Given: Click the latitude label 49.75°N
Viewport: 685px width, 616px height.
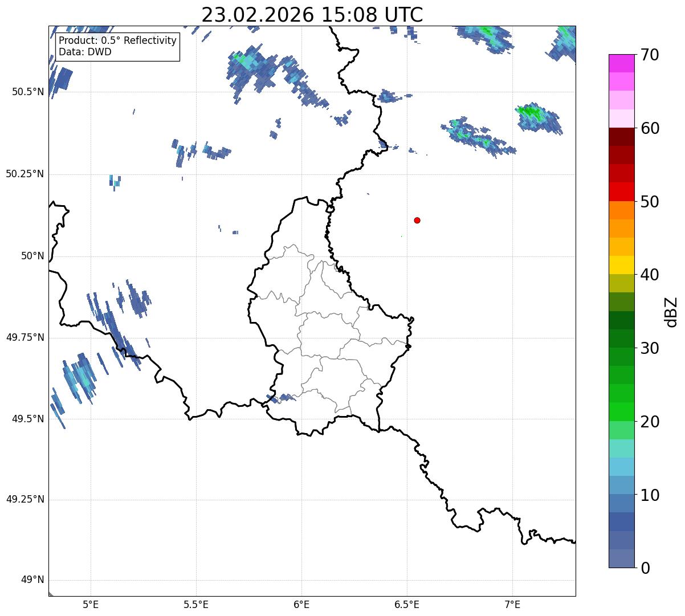Looking at the screenshot, I should tap(25, 337).
